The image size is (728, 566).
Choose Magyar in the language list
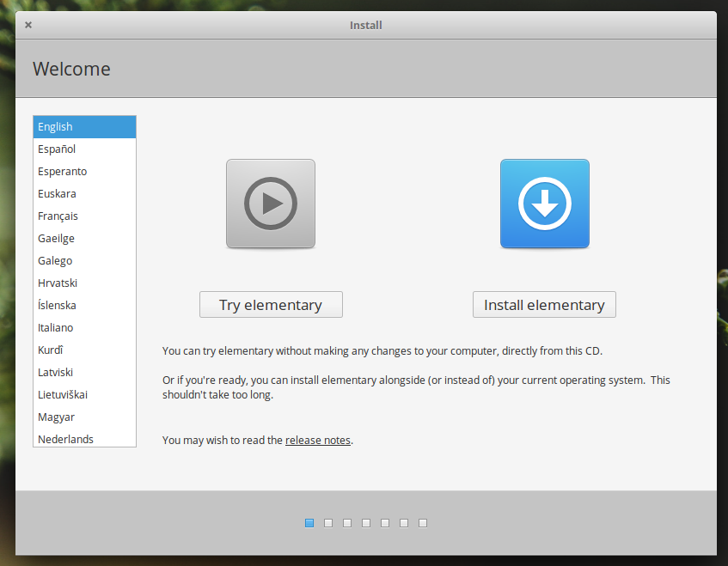pyautogui.click(x=84, y=417)
